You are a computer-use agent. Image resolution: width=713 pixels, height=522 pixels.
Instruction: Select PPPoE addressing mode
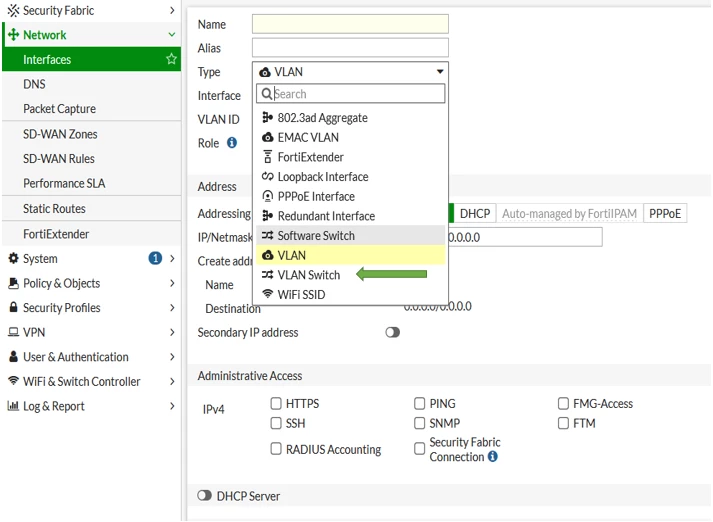tap(665, 213)
